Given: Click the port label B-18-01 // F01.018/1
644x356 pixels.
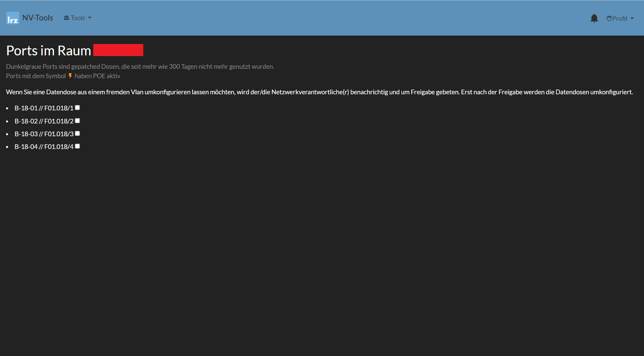Looking at the screenshot, I should point(44,108).
